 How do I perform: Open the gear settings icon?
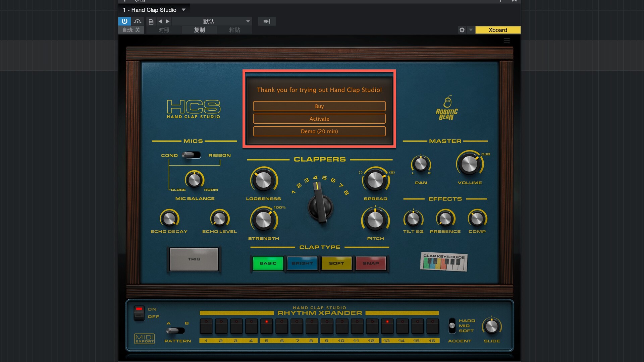[x=462, y=30]
